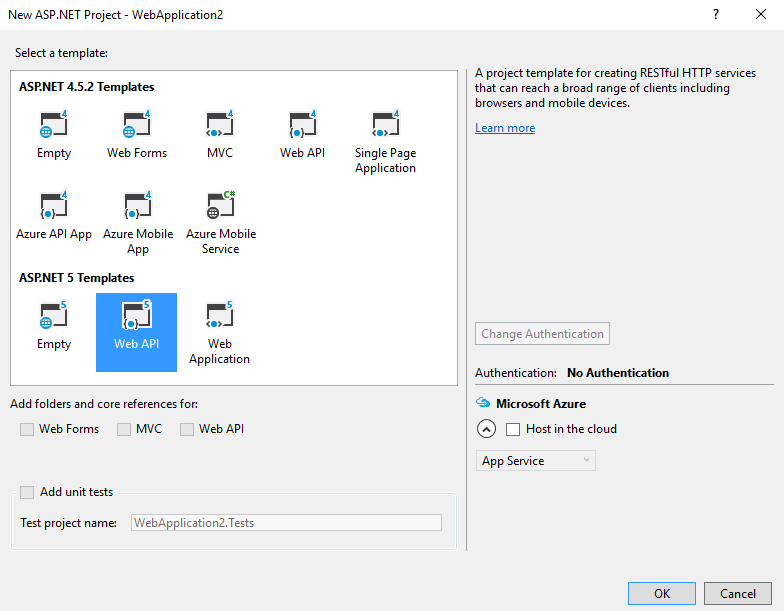The height and width of the screenshot is (611, 784).
Task: Click the ASP.NET 4.5.2 Templates heading
Action: (x=86, y=87)
